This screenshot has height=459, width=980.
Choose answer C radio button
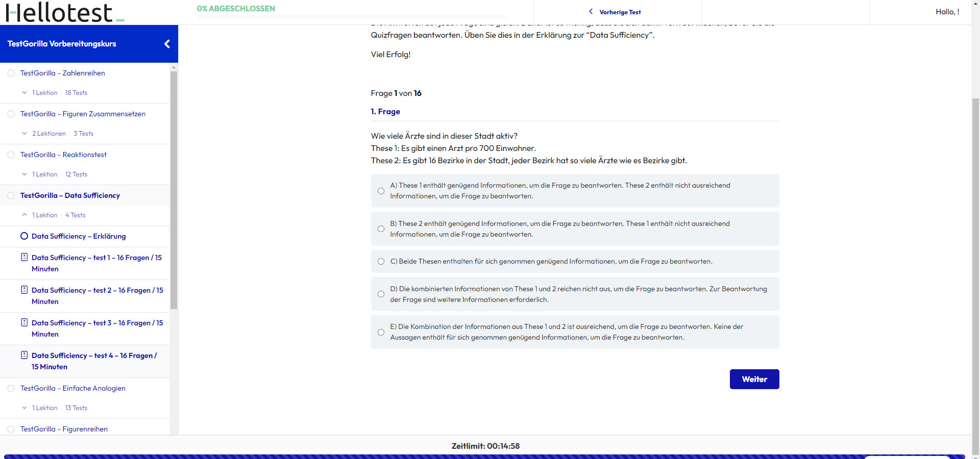coord(381,262)
